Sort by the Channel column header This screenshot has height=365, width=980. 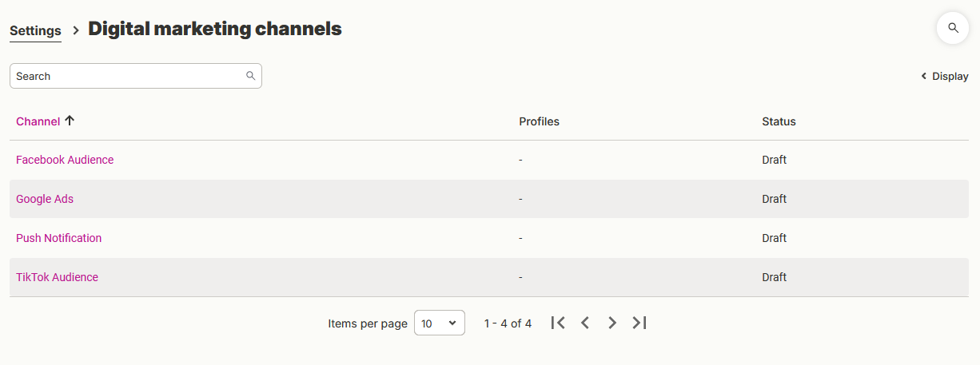click(x=38, y=121)
